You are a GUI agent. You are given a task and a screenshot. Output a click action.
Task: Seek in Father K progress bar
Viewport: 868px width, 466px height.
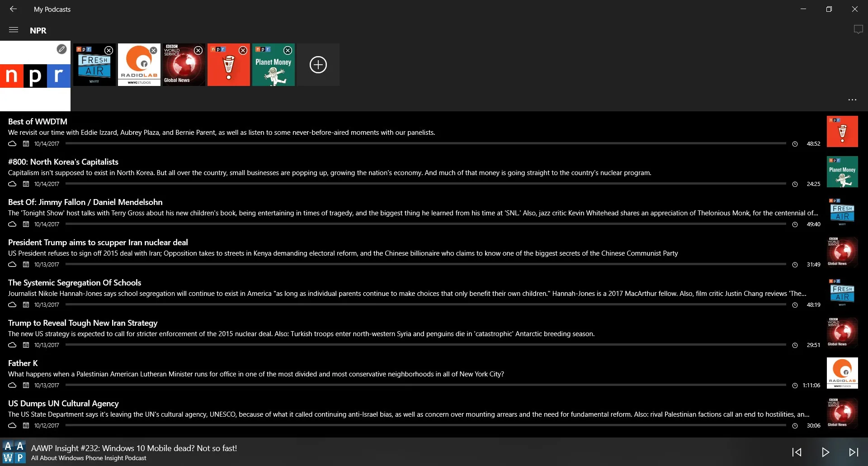(x=425, y=385)
